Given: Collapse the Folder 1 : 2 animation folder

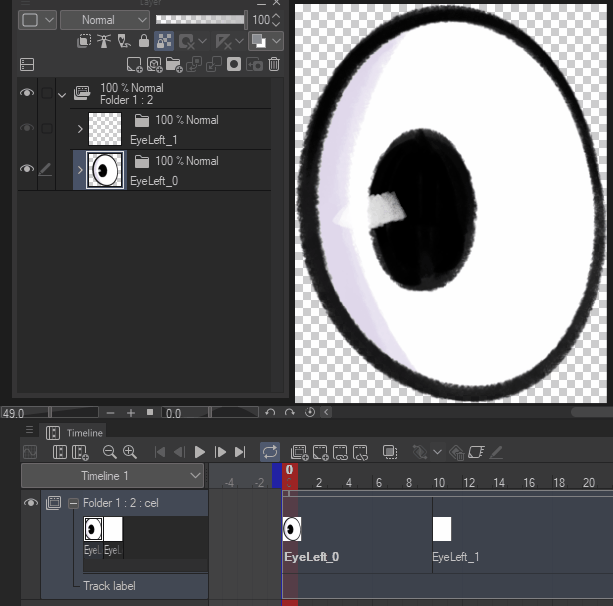Looking at the screenshot, I should point(62,95).
